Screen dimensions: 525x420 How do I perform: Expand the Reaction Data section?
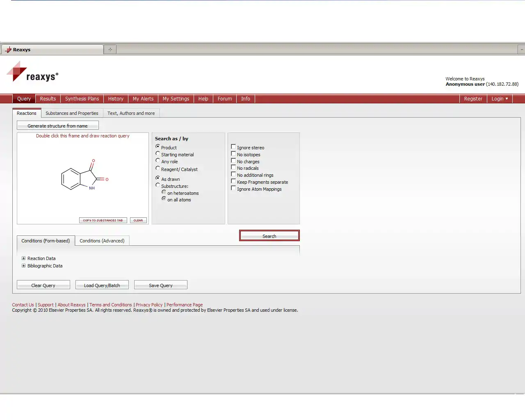(x=24, y=258)
